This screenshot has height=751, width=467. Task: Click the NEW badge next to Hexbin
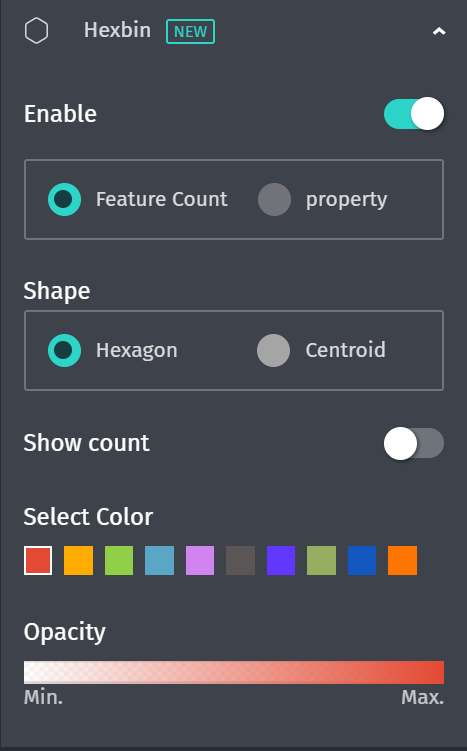coord(190,32)
